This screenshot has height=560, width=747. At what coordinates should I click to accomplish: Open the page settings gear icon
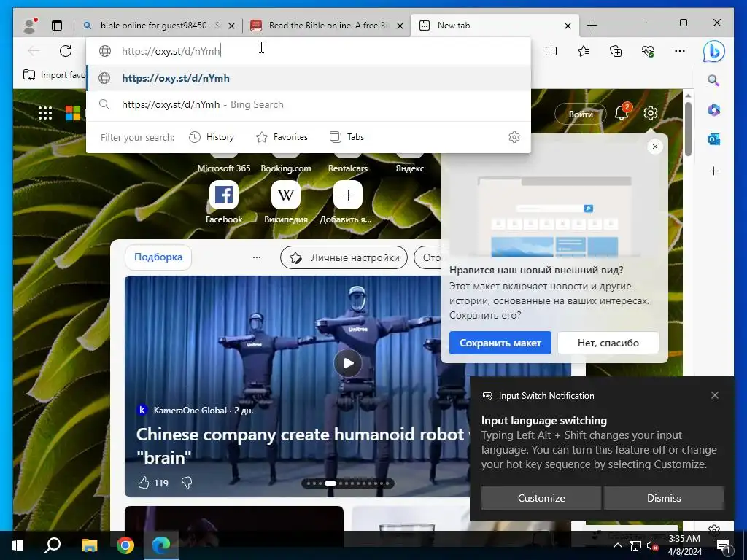650,113
